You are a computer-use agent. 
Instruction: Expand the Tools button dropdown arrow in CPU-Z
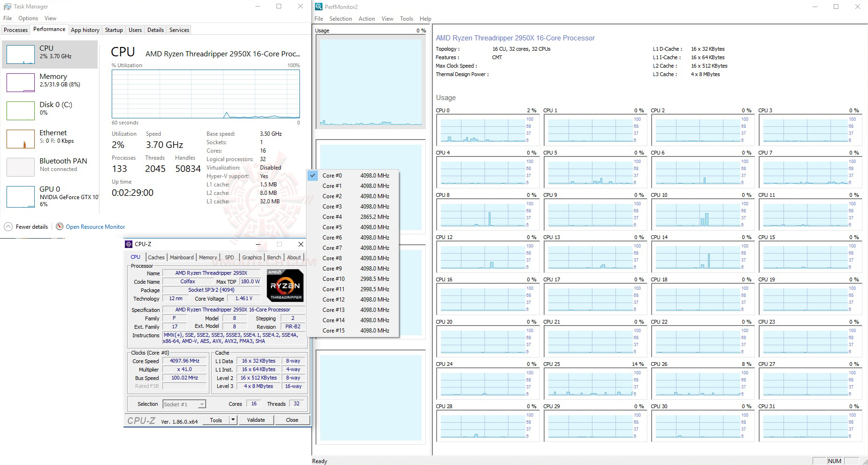click(x=233, y=420)
